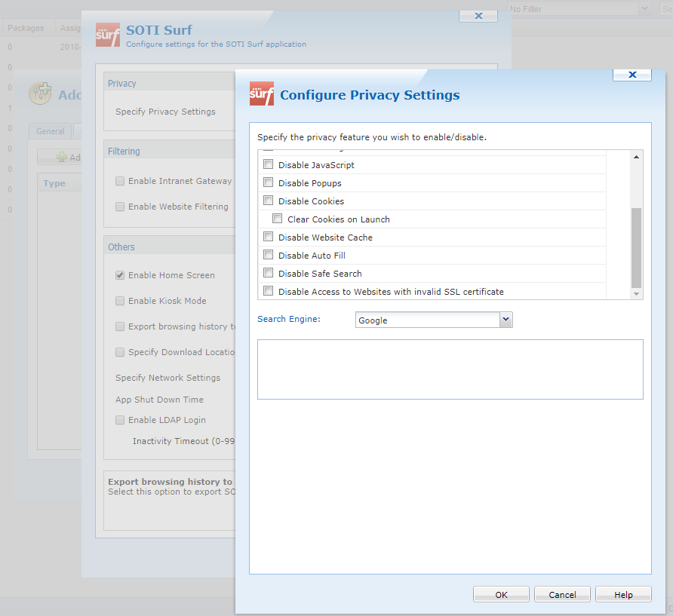Open Help for privacy settings
Image resolution: width=673 pixels, height=616 pixels.
[x=623, y=595]
